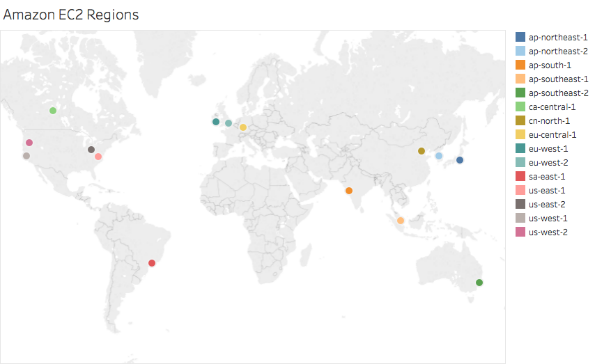Click the green dot in eastern Australia
The height and width of the screenshot is (364, 611).
(480, 283)
